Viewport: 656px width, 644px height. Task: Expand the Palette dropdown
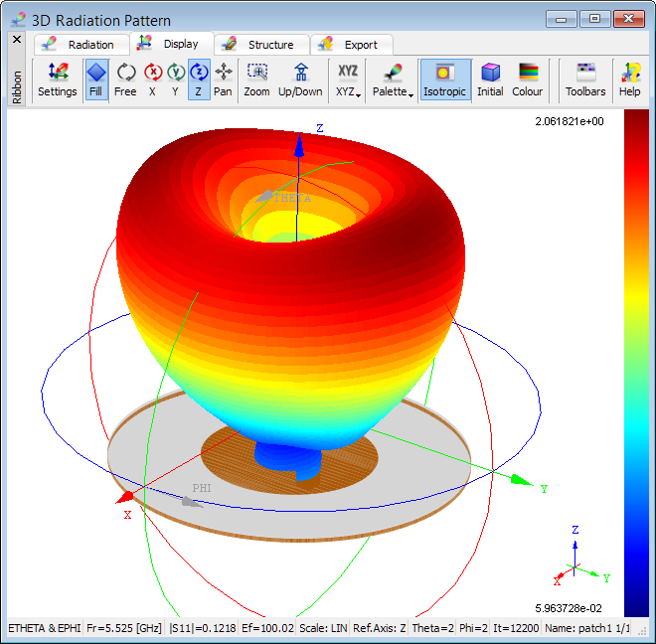[x=391, y=80]
